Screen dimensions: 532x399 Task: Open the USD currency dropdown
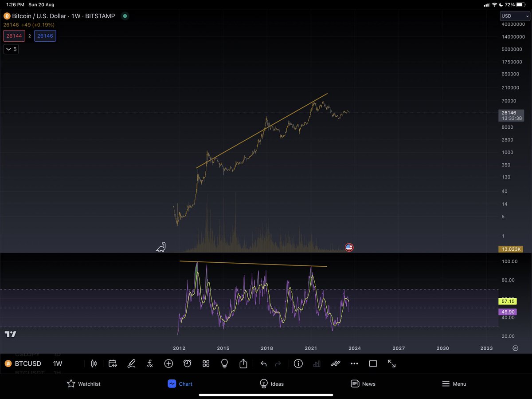coord(515,16)
